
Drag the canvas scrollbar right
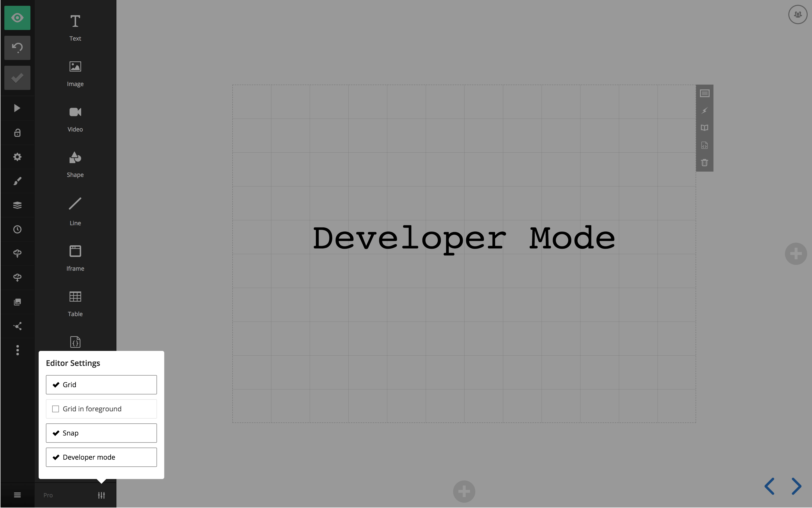pos(796,486)
